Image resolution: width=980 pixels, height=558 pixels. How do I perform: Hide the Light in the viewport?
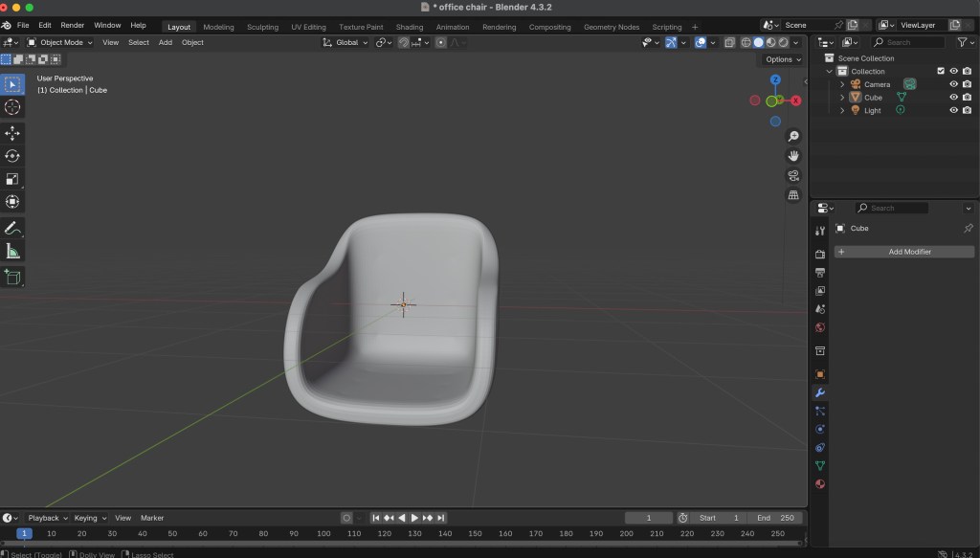tap(953, 110)
